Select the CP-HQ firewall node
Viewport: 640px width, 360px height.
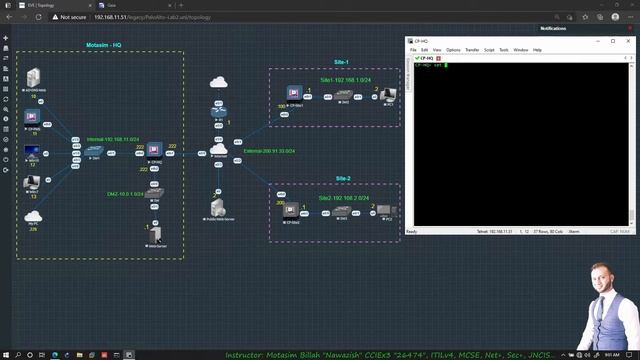(x=154, y=150)
